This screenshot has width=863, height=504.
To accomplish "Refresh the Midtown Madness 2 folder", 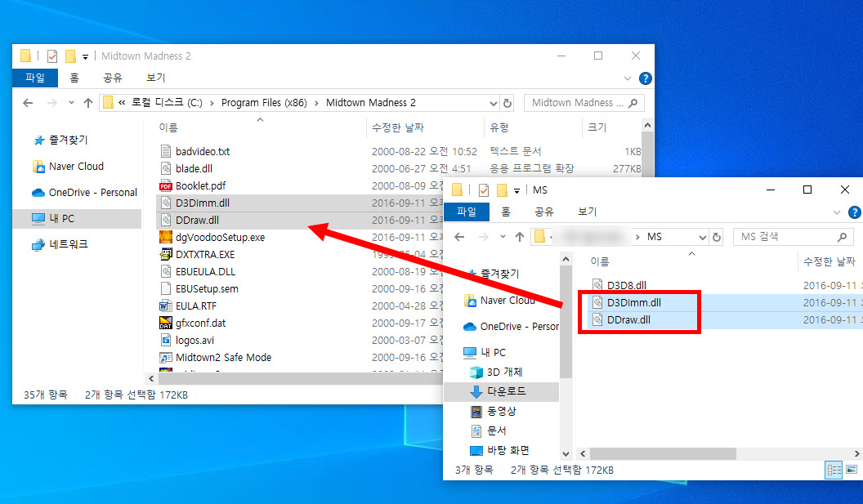I will tap(508, 103).
